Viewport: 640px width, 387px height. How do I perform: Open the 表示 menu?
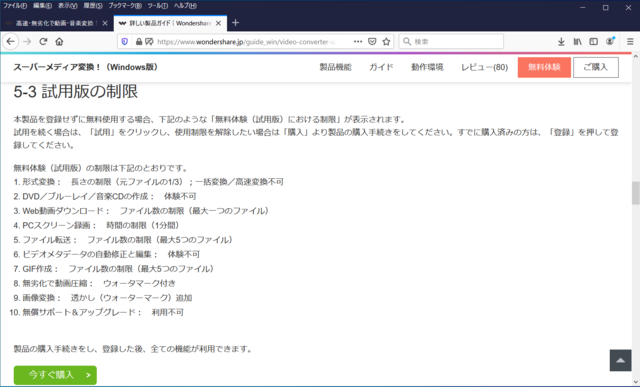(67, 6)
